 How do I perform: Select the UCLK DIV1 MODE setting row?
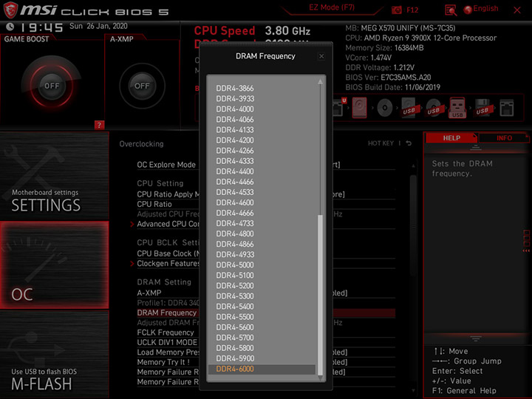266,343
